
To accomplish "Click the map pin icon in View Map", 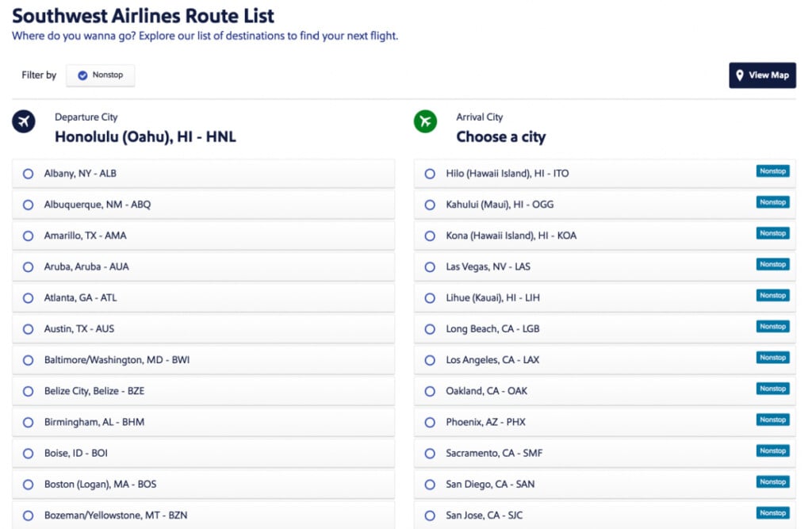I will click(740, 75).
